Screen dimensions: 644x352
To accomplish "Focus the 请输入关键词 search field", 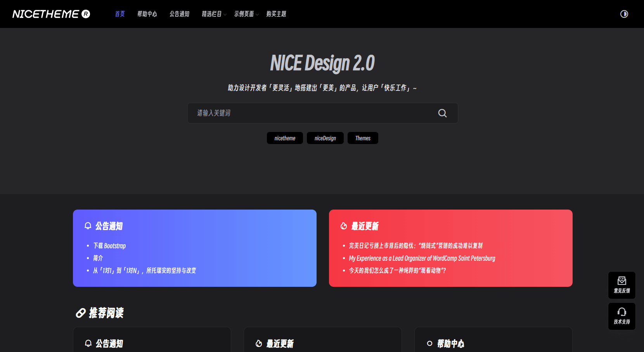I will 323,113.
